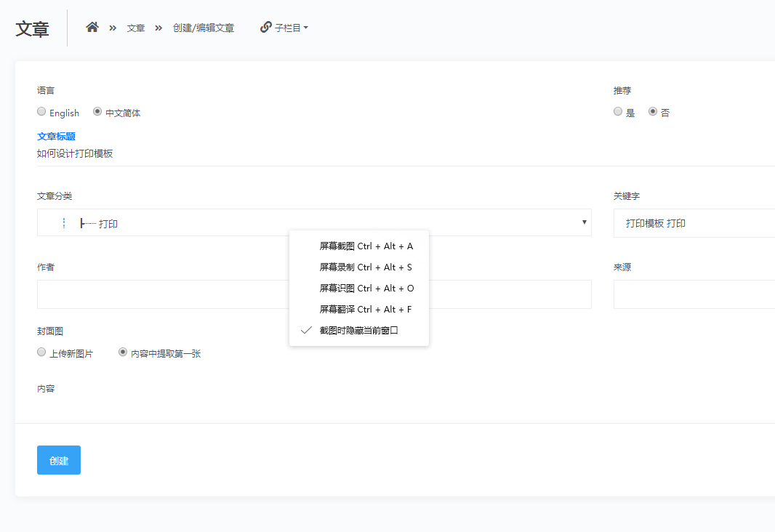Set 推荐 to 否
The width and height of the screenshot is (775, 532).
(653, 112)
